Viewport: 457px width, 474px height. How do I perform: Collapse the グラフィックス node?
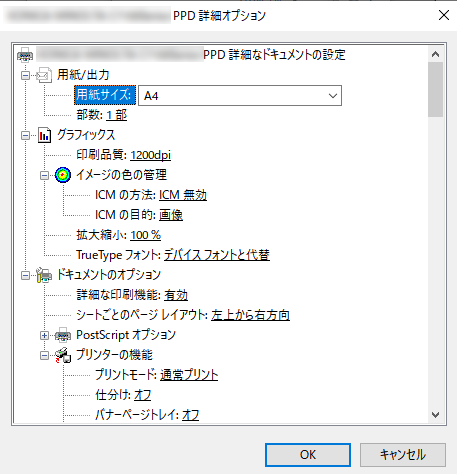tap(25, 135)
